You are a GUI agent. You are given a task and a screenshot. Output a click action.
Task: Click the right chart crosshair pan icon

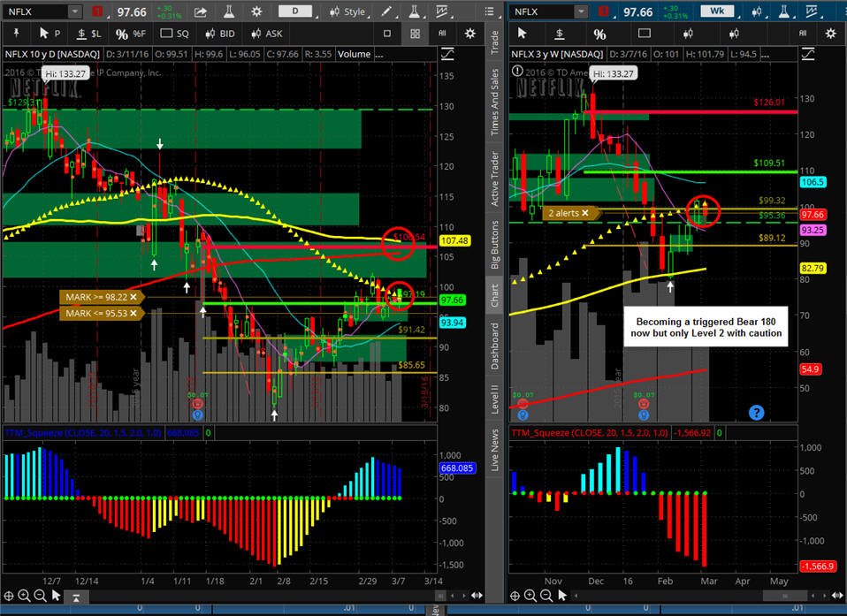coord(515,596)
